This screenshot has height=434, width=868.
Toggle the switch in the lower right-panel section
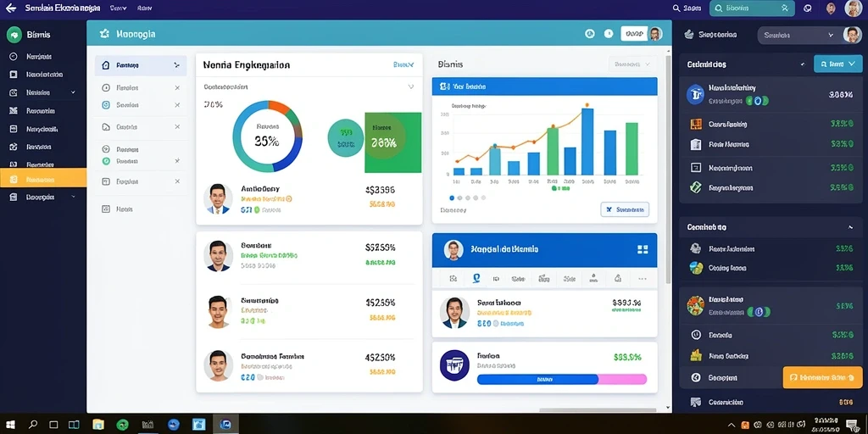pyautogui.click(x=758, y=312)
